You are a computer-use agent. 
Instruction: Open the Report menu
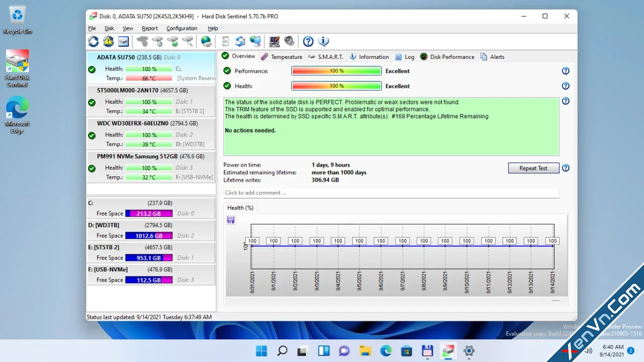(149, 29)
